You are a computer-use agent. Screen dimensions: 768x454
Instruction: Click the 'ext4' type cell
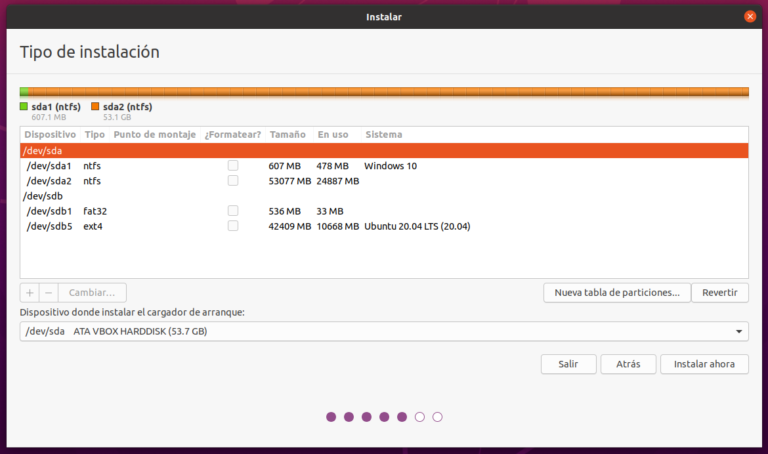tap(93, 227)
